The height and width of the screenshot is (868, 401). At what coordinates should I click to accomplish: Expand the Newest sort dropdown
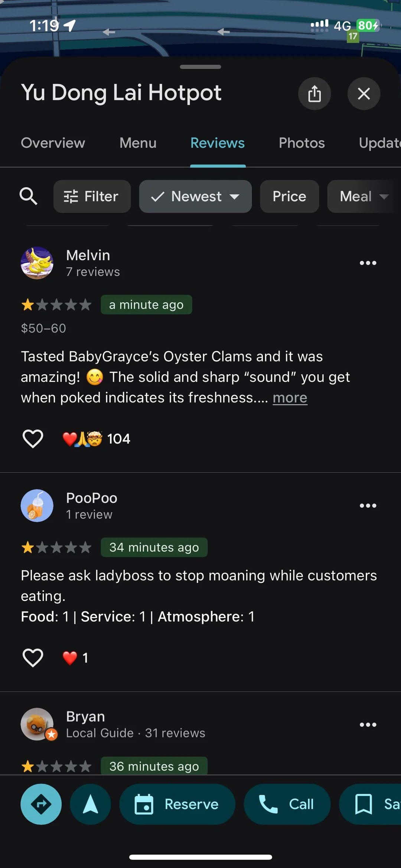195,196
